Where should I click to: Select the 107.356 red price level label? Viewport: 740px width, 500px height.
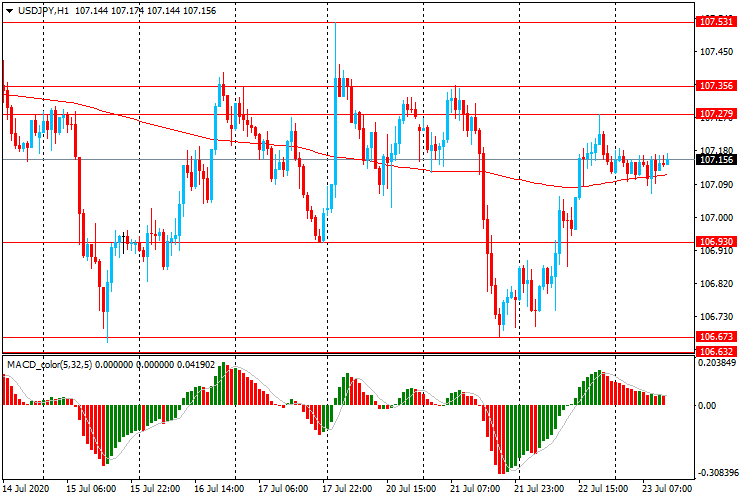point(716,85)
